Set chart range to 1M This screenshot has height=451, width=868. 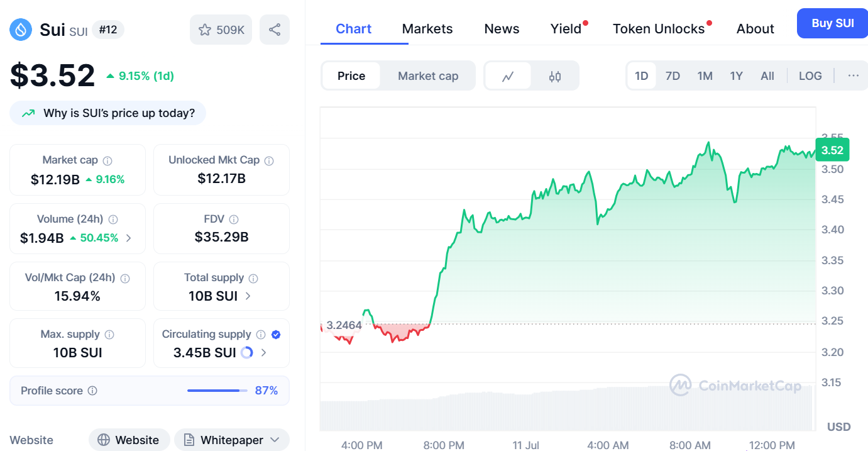point(705,76)
